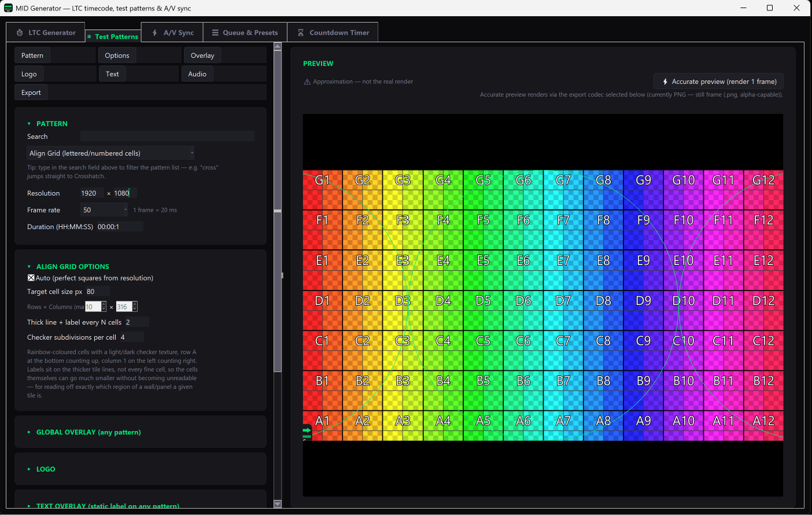Open the Countdown Timer tab
This screenshot has width=812, height=515.
[333, 32]
